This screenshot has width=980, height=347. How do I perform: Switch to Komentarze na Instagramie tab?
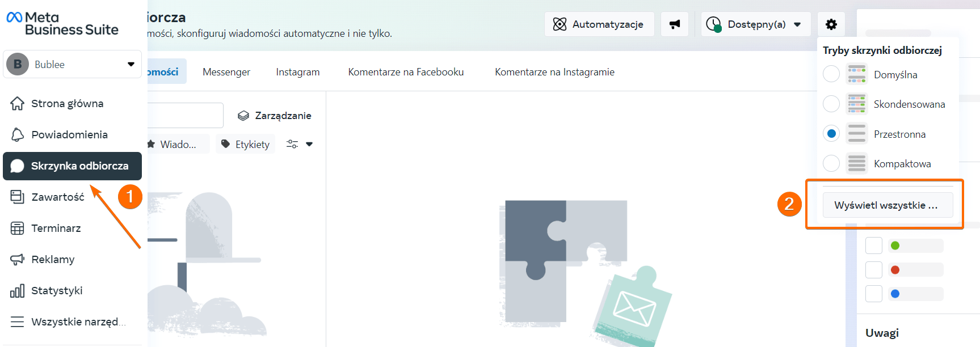[554, 72]
